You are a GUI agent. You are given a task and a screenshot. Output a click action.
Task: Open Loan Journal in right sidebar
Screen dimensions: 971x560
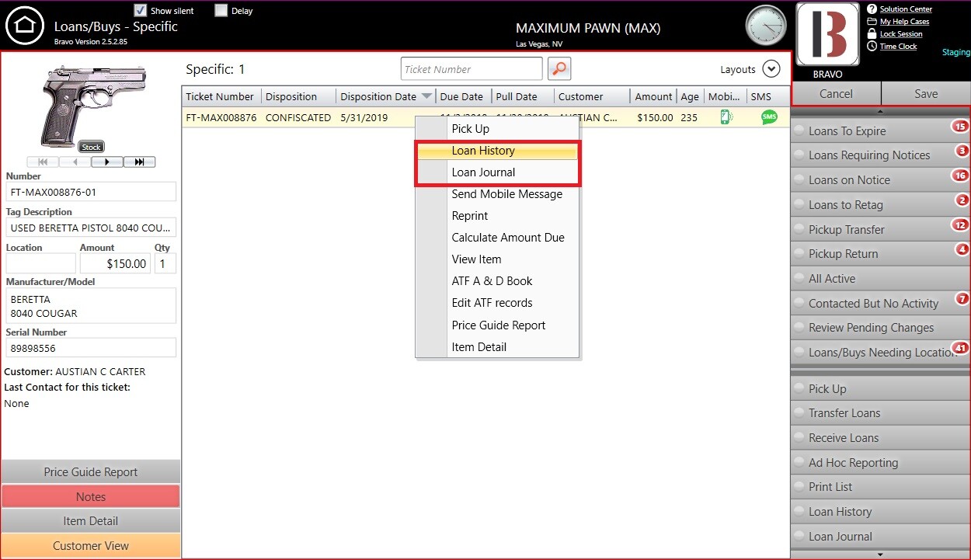880,537
